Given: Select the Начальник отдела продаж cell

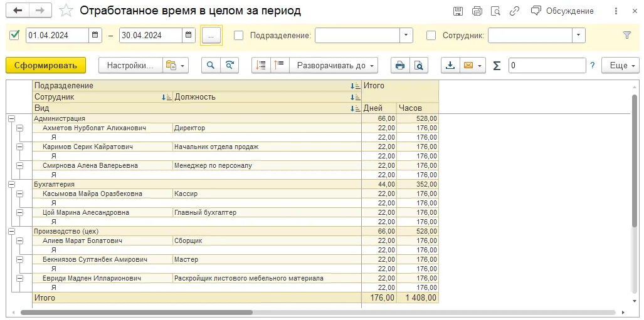Looking at the screenshot, I should click(267, 147).
